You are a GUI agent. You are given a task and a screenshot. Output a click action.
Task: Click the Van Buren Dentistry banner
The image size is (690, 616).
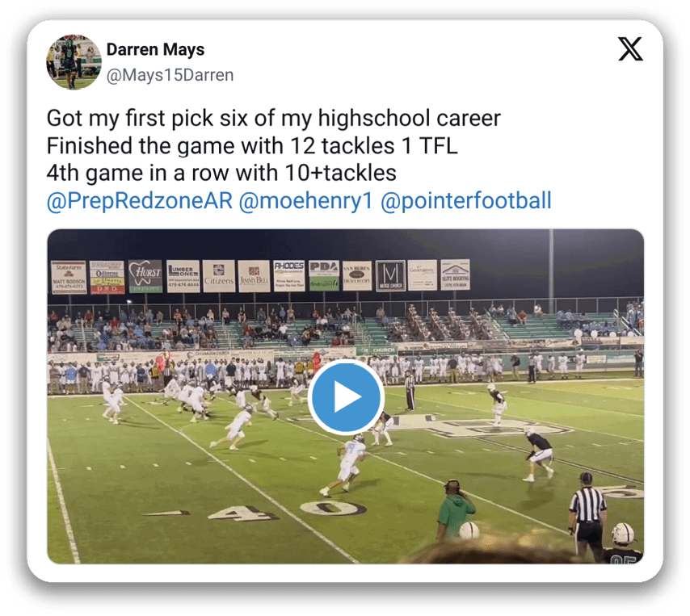coord(356,275)
